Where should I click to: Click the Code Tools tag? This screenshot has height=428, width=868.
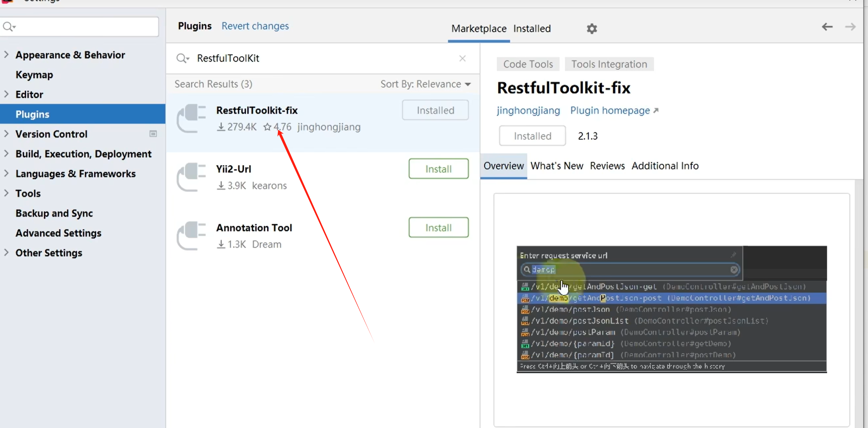528,64
